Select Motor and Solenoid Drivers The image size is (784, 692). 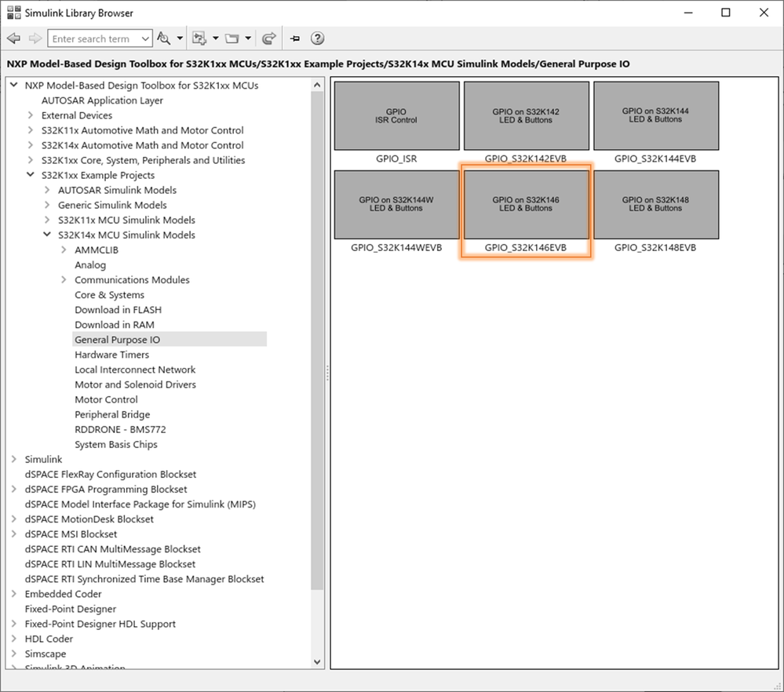point(135,385)
